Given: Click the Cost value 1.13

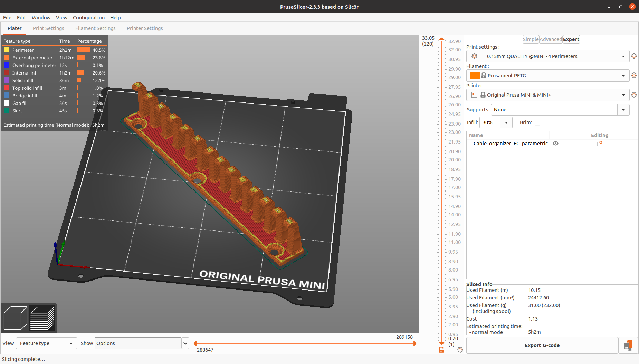Looking at the screenshot, I should tap(533, 319).
